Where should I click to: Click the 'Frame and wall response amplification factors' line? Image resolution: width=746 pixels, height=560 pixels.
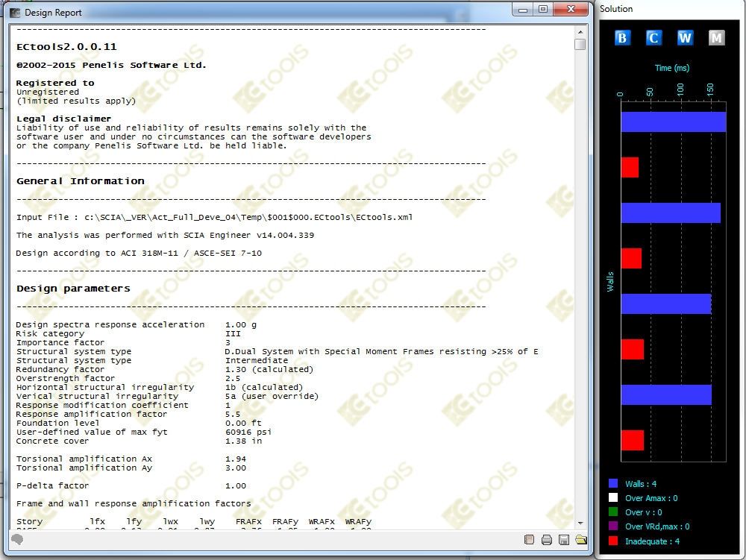[x=134, y=504]
